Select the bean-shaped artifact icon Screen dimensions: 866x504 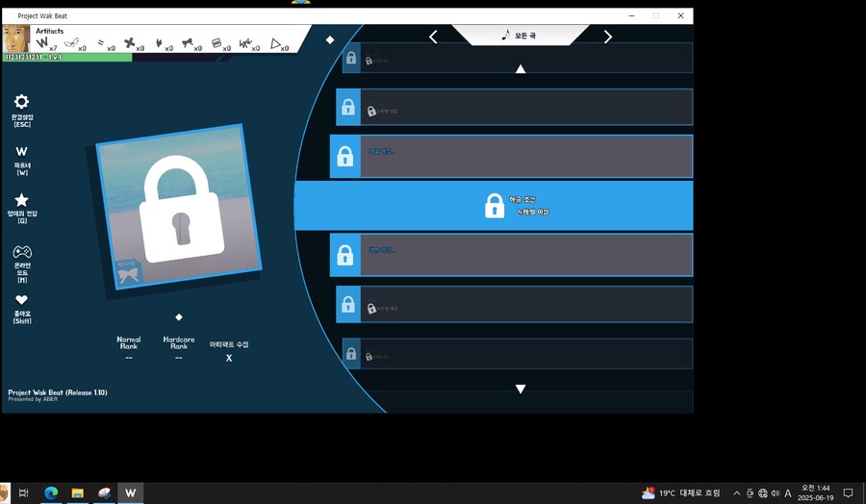pos(72,43)
